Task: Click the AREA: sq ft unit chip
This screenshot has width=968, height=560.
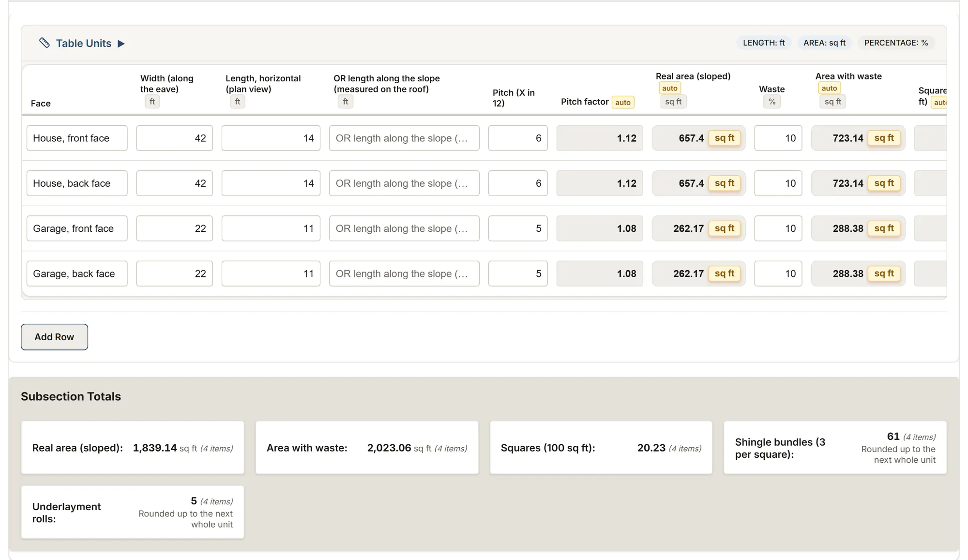Action: click(x=824, y=43)
